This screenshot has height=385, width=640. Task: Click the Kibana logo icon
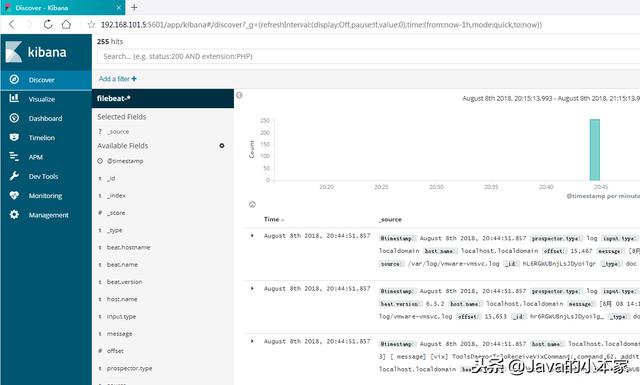tap(13, 52)
